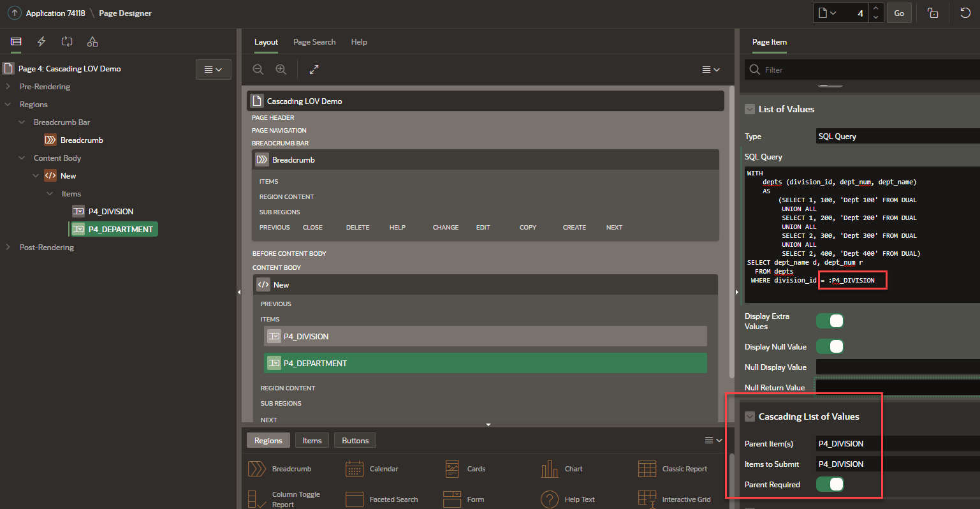
Task: Click the Go button
Action: [x=899, y=13]
